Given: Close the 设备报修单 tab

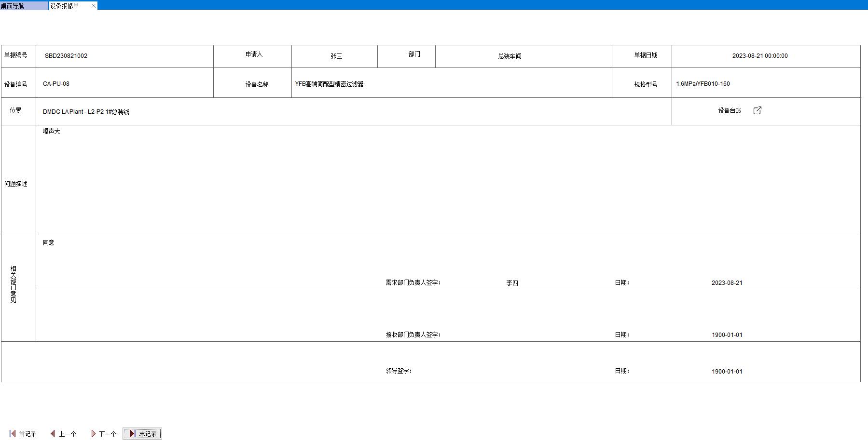Looking at the screenshot, I should click(x=94, y=6).
